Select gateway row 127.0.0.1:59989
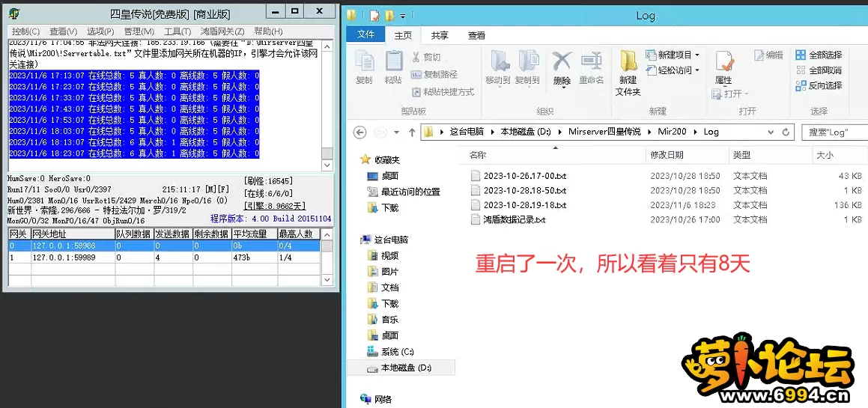 coord(165,258)
